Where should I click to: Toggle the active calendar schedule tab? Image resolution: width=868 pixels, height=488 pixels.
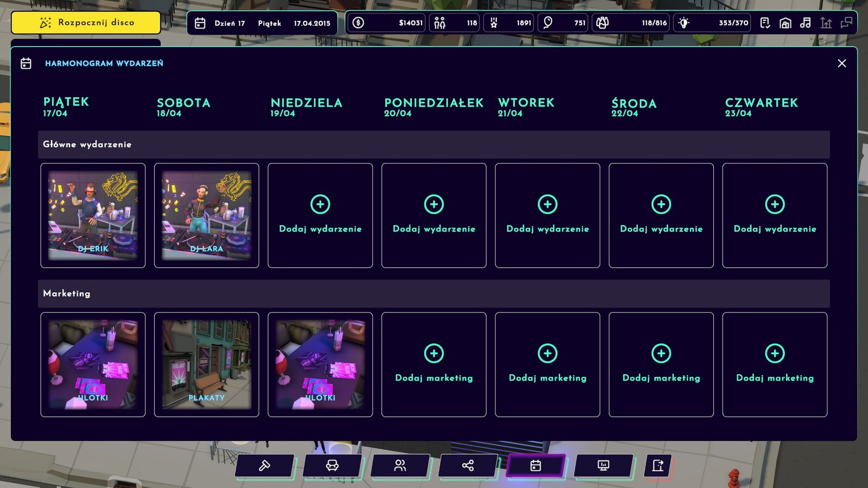pyautogui.click(x=535, y=466)
